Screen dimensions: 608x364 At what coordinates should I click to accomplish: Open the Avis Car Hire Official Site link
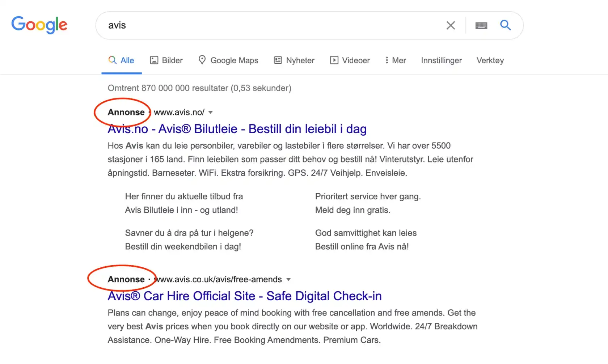(244, 296)
